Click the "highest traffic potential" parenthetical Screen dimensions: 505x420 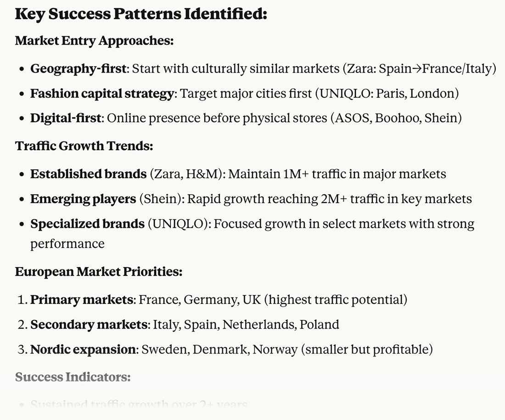(x=336, y=300)
